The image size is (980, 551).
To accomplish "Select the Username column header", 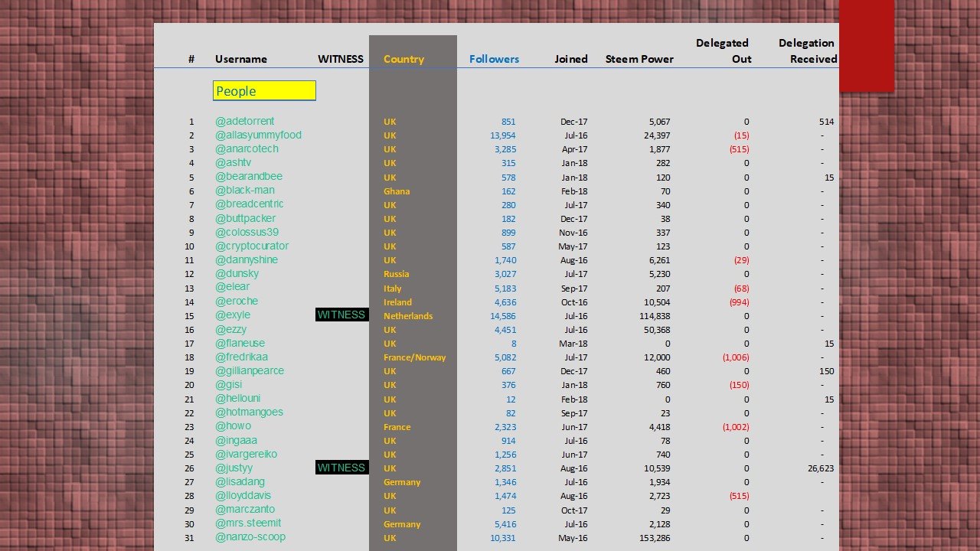I will coord(240,59).
